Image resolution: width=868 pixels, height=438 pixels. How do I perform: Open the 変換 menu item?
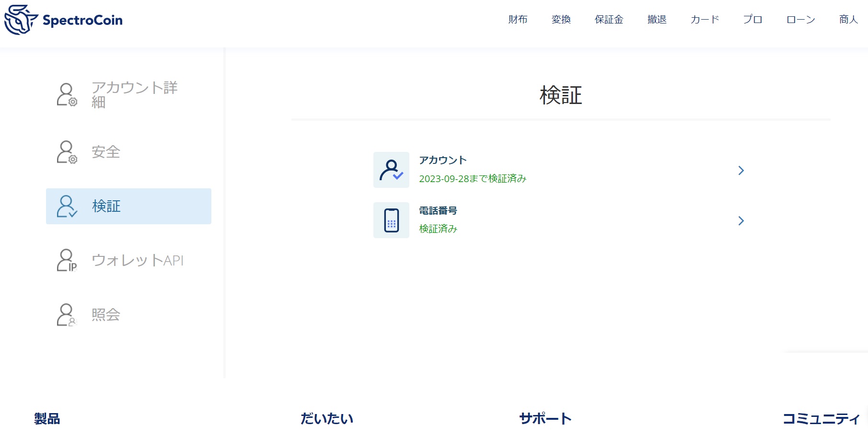(561, 20)
